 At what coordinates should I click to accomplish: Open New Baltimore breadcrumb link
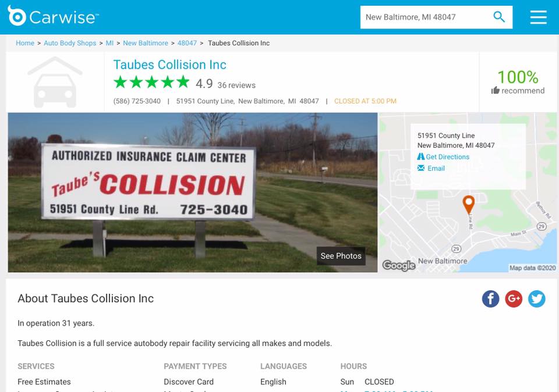(x=146, y=43)
